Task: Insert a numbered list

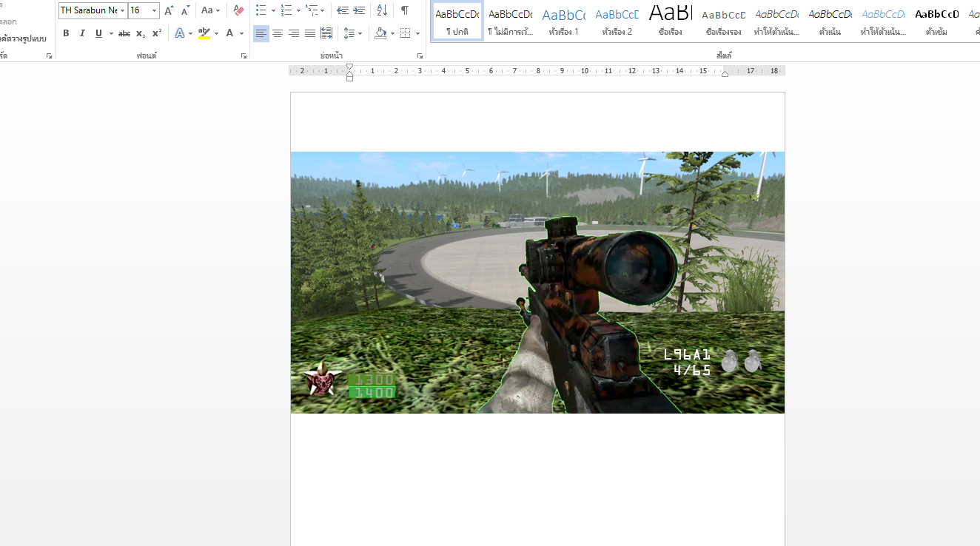Action: pos(286,10)
